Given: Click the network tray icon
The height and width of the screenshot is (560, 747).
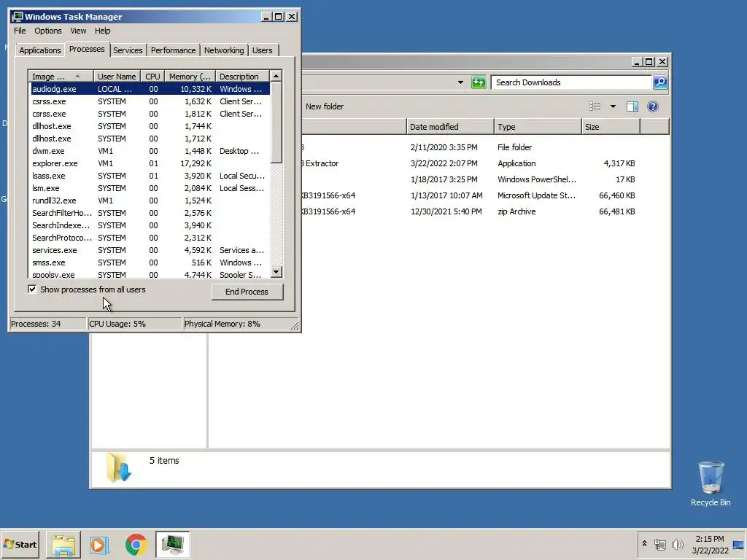Looking at the screenshot, I should click(659, 544).
